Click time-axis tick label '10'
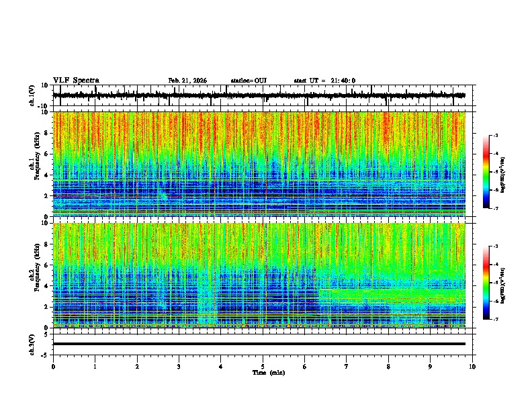Image resolution: width=532 pixels, height=411 pixels. tap(472, 367)
